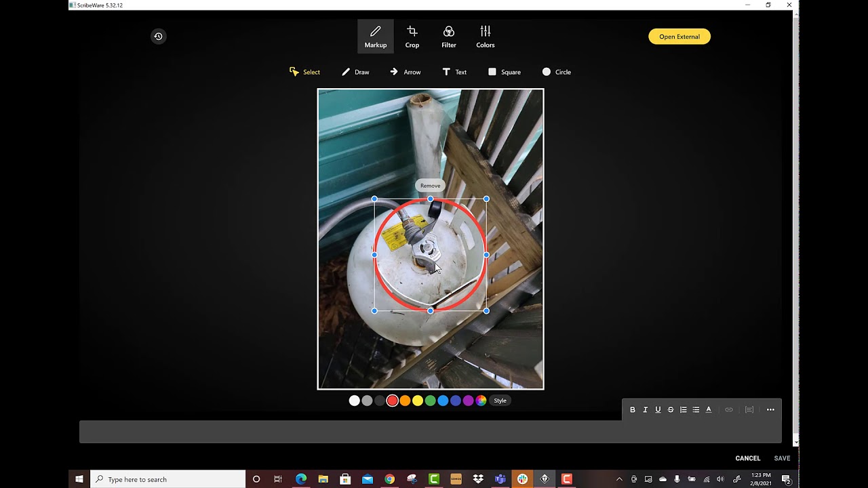Open Task View in the taskbar
This screenshot has height=488, width=868.
[278, 479]
